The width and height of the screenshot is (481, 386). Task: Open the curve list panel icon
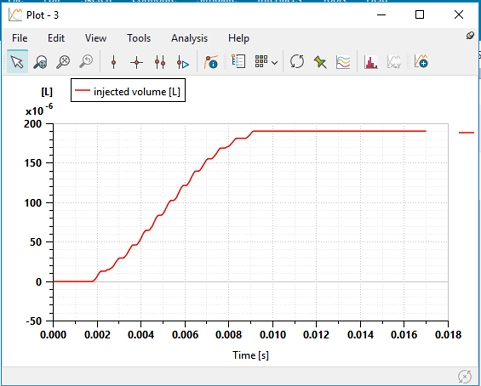[238, 62]
